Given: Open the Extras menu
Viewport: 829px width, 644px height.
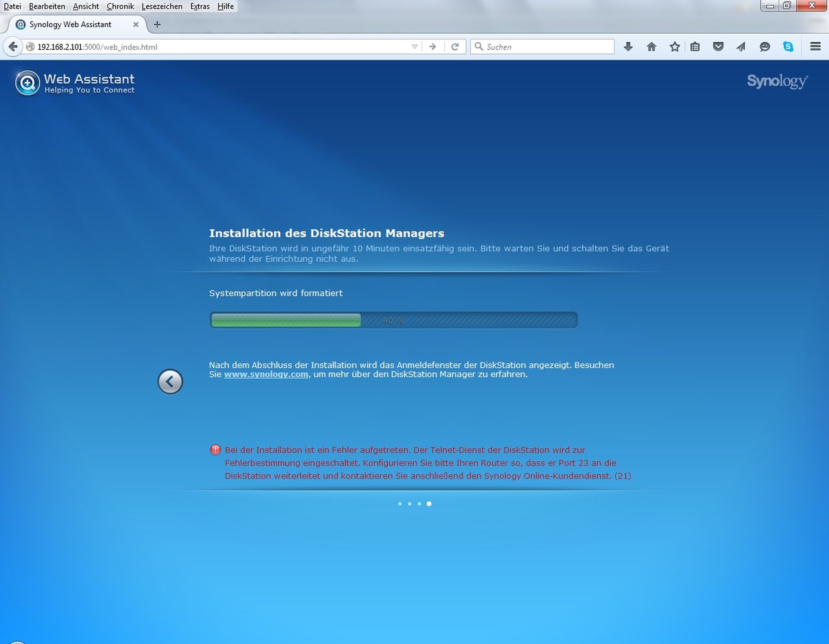Looking at the screenshot, I should pos(200,6).
